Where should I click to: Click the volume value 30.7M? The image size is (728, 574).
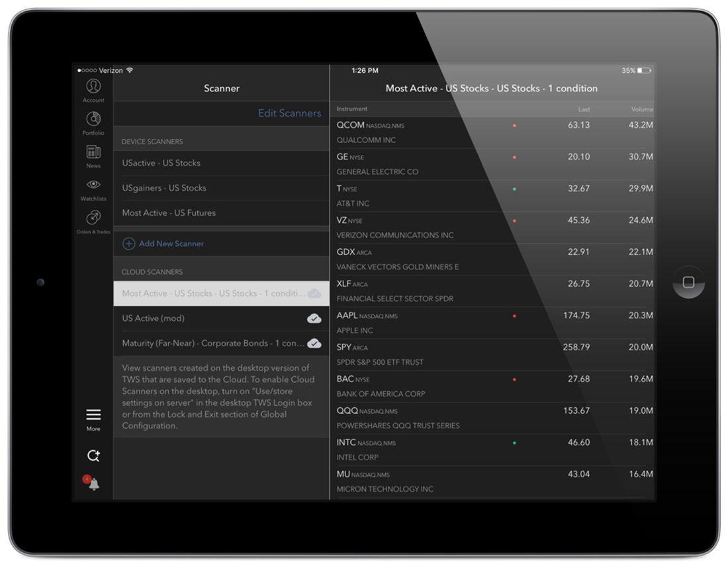641,156
